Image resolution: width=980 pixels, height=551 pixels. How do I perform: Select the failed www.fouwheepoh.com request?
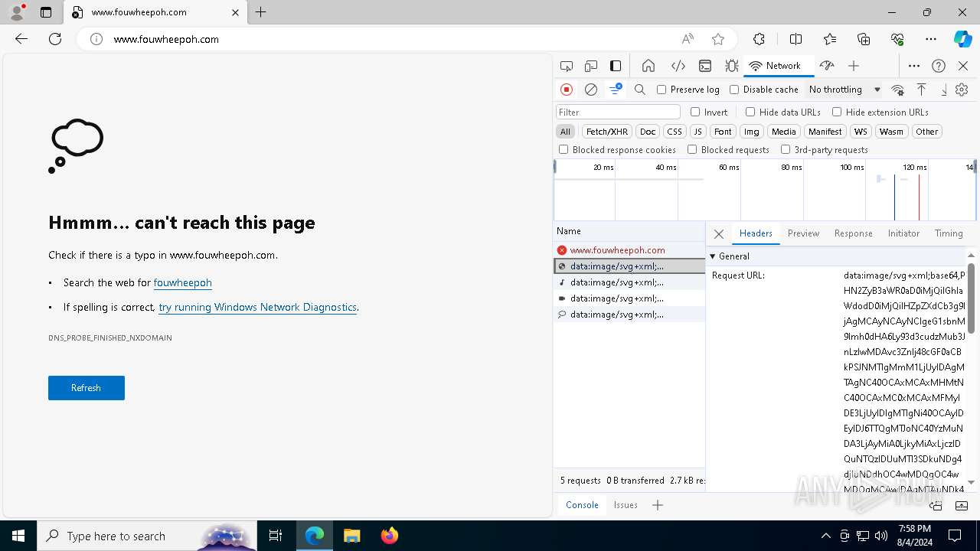629,250
